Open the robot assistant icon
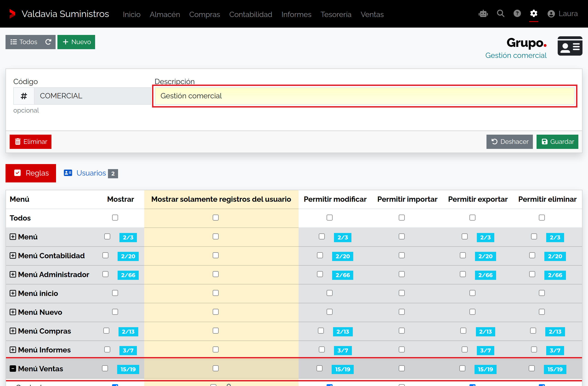Viewport: 588px width, 386px height. (483, 14)
